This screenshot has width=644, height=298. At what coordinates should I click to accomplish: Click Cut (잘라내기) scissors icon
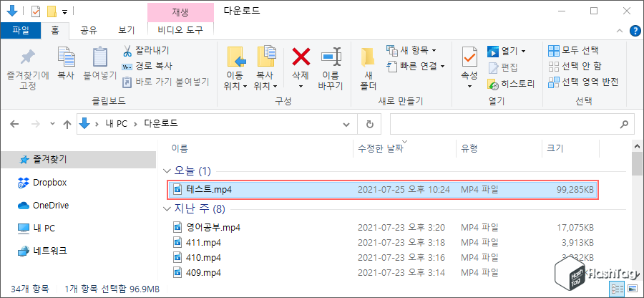[127, 51]
